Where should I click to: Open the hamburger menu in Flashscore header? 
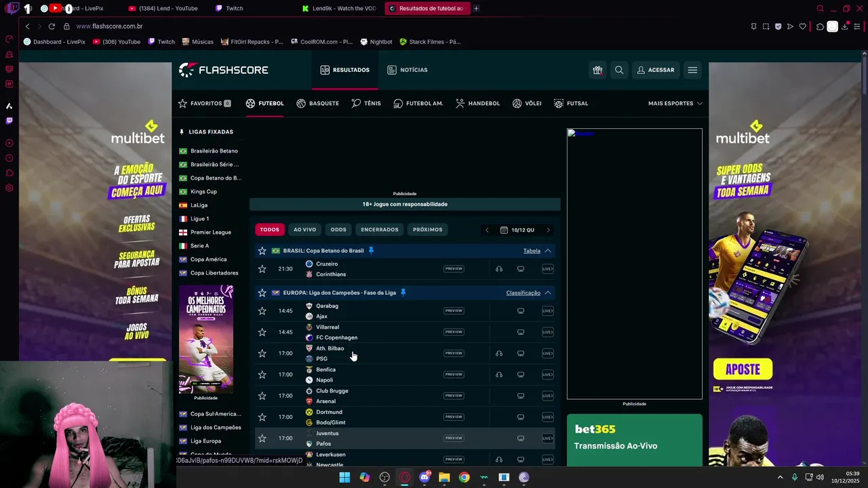[692, 70]
